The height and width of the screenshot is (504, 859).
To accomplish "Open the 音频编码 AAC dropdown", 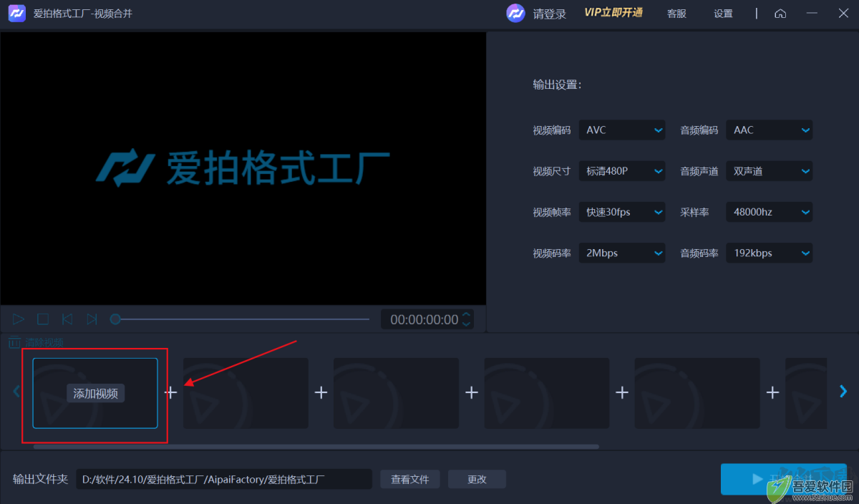I will (770, 130).
